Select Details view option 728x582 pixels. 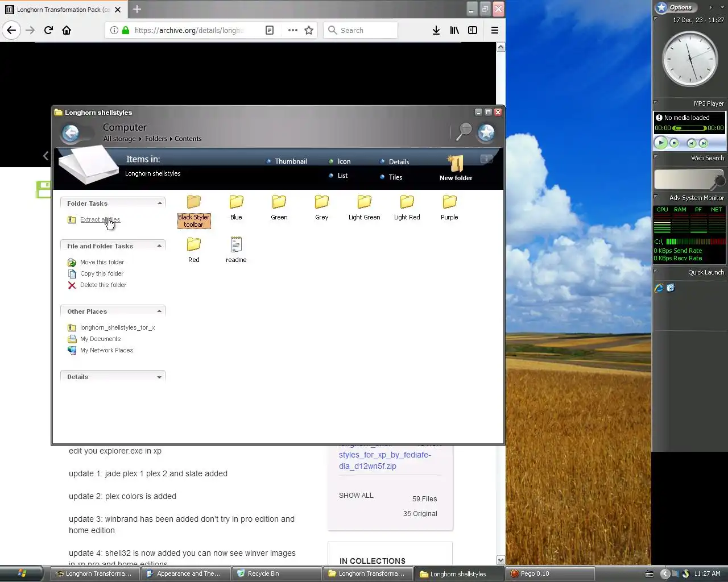click(x=395, y=162)
